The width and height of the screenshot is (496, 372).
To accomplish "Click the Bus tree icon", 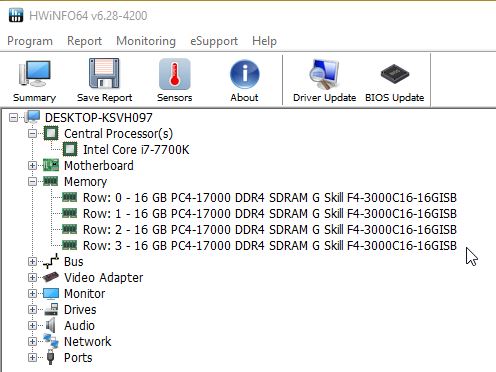I will (x=51, y=261).
